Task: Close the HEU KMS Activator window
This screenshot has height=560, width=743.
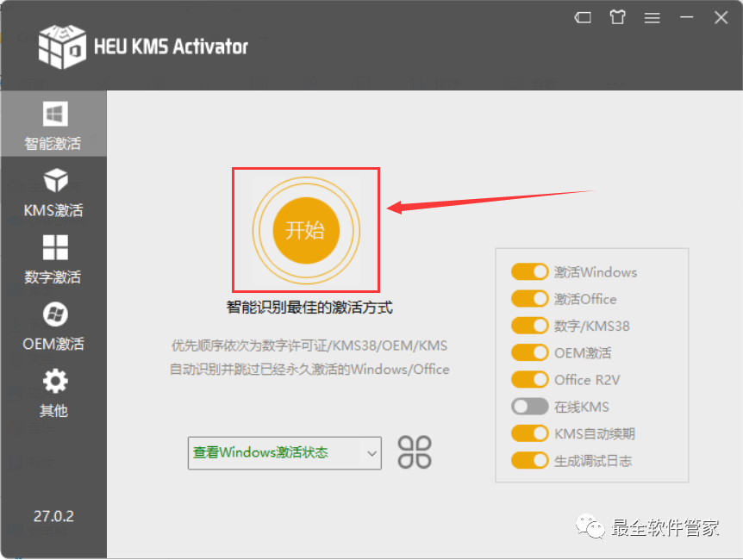Action: [721, 18]
